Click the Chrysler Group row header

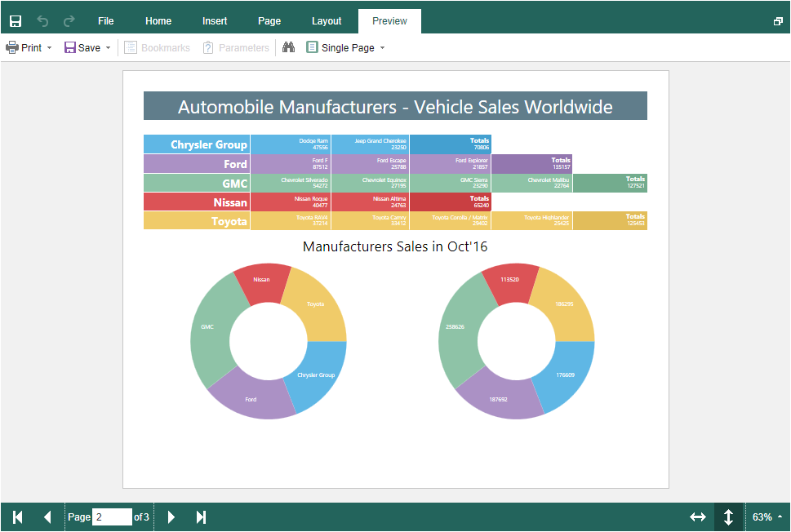click(197, 144)
